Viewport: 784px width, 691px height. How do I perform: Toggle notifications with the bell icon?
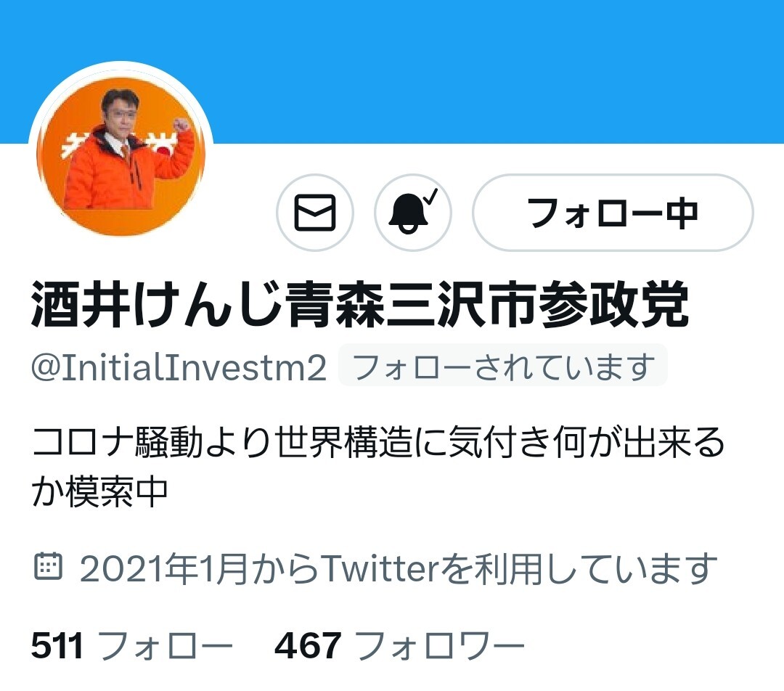coord(413,213)
